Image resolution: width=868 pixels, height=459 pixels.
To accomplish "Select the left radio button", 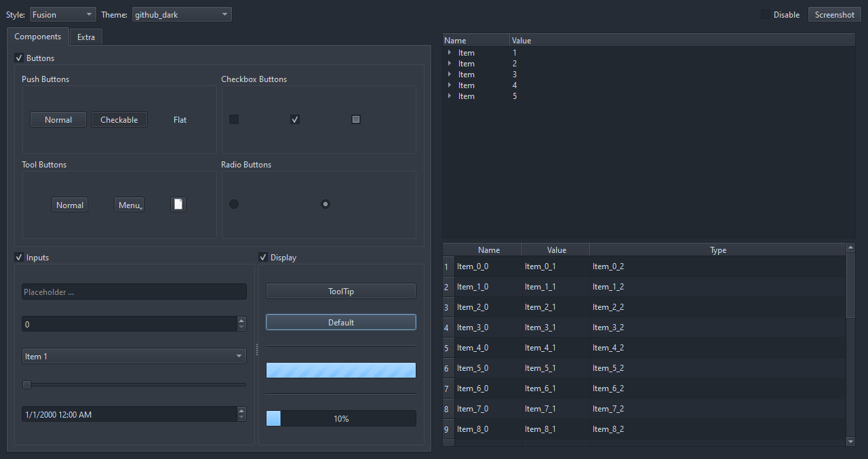I will point(234,203).
